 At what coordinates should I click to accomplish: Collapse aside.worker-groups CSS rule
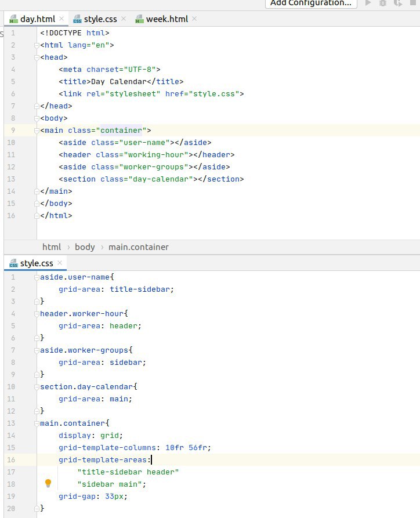pyautogui.click(x=37, y=350)
